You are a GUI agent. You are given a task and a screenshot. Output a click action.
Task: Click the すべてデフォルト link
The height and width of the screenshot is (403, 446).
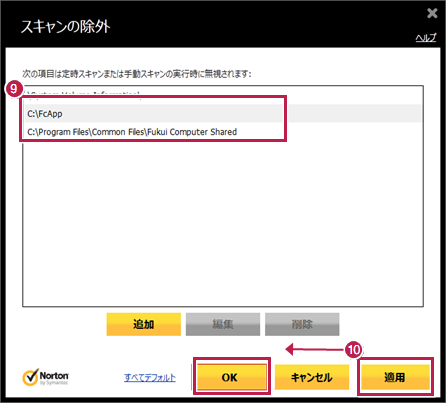pos(150,378)
